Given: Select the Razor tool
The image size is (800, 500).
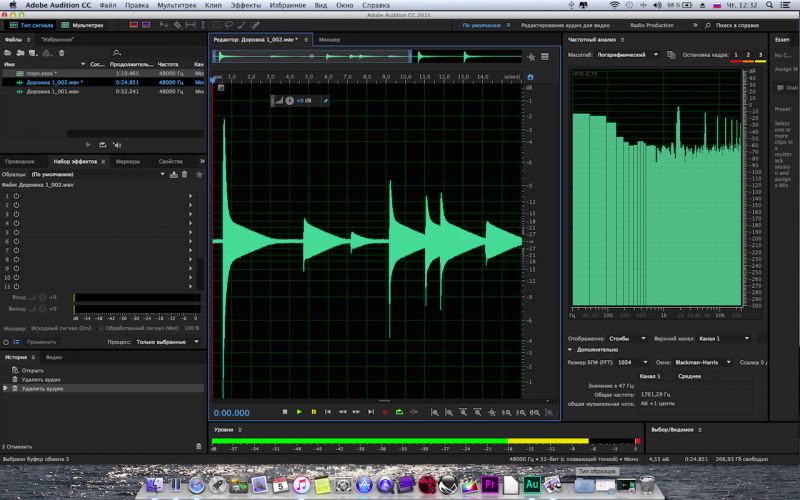Looking at the screenshot, I should (177, 24).
